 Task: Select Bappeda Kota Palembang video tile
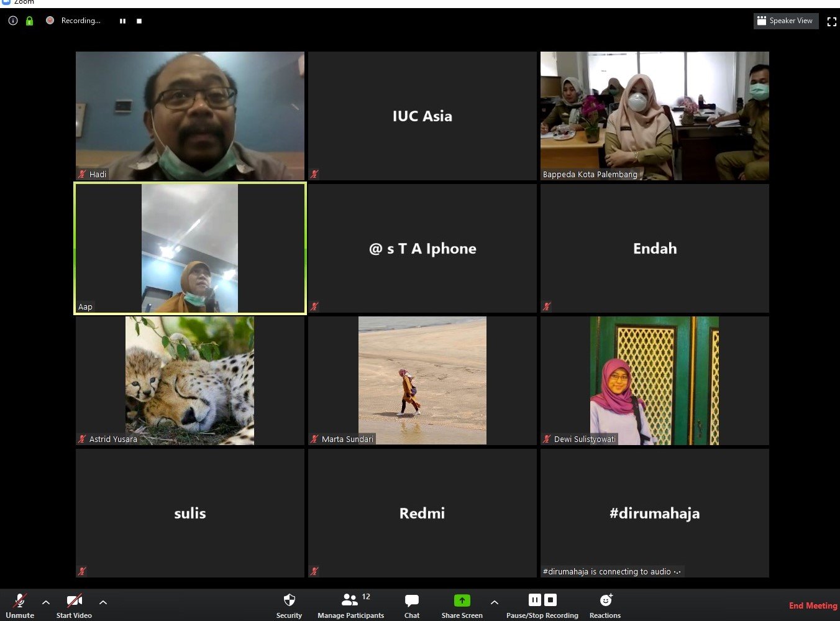(654, 116)
